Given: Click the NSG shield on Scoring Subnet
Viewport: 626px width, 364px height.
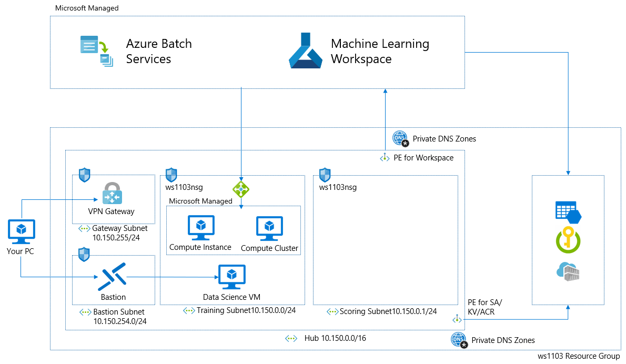Looking at the screenshot, I should coord(325,175).
